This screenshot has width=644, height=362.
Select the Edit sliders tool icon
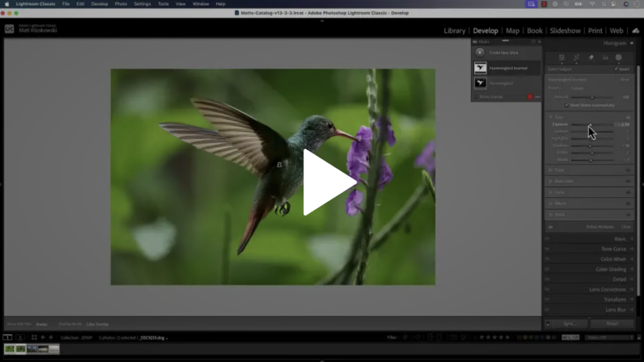pos(562,57)
